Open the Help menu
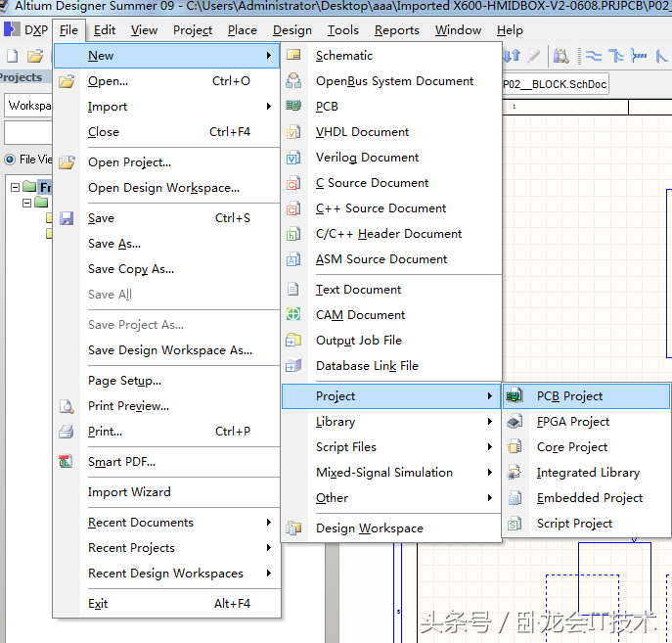672x643 pixels. (510, 30)
